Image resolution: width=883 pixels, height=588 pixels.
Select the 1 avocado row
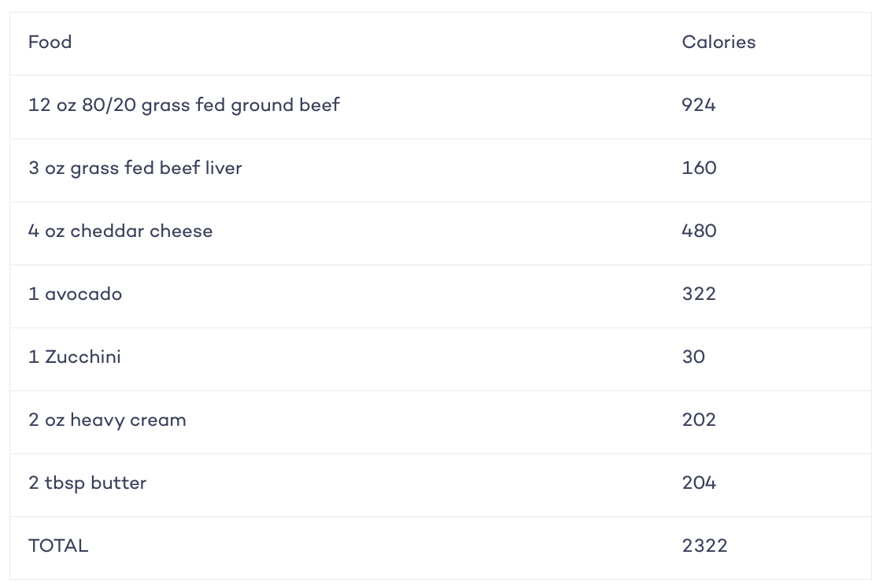[x=441, y=296]
